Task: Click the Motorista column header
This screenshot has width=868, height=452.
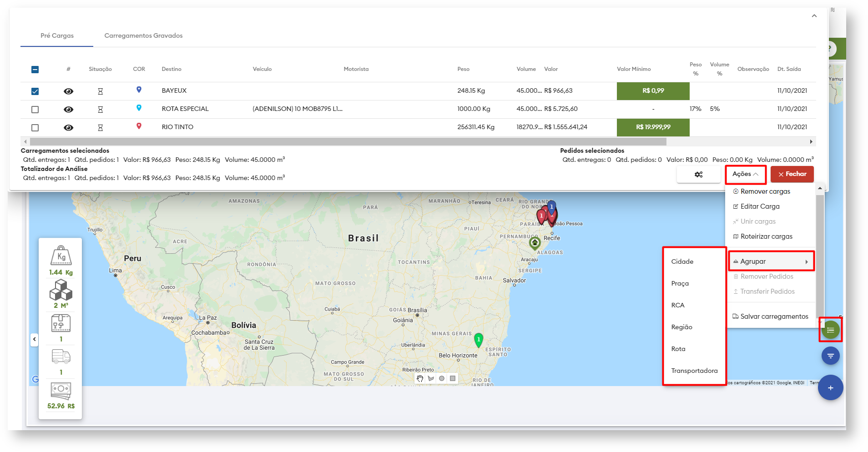Action: pos(356,69)
